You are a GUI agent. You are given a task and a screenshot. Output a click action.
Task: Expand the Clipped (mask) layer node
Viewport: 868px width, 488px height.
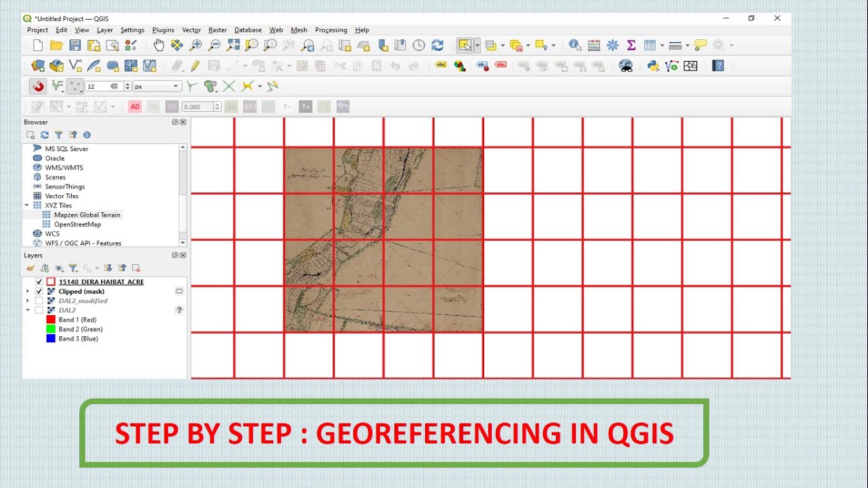(28, 291)
